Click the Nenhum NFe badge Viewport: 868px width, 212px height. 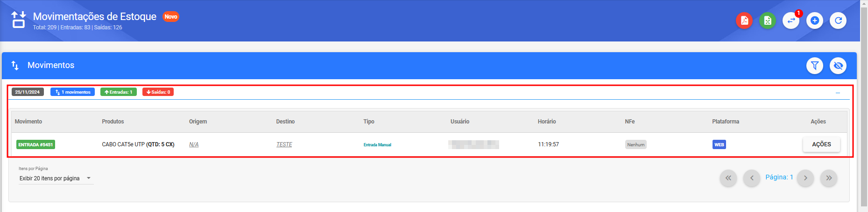[636, 144]
